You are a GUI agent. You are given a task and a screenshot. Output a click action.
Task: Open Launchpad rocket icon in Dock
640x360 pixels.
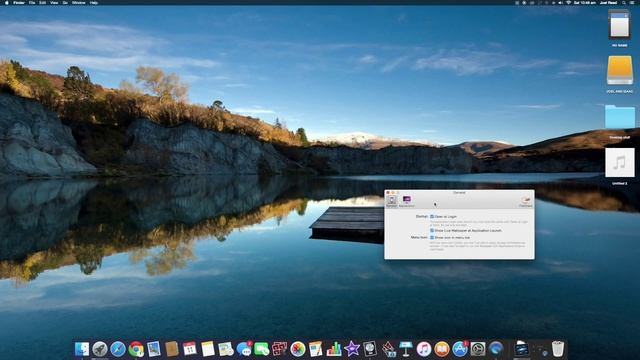click(x=100, y=349)
